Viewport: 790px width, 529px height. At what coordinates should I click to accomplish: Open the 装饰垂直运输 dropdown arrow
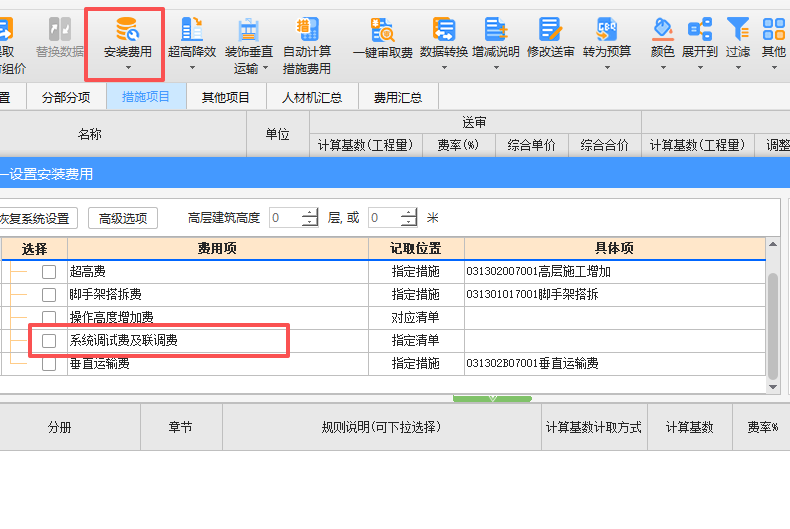266,68
